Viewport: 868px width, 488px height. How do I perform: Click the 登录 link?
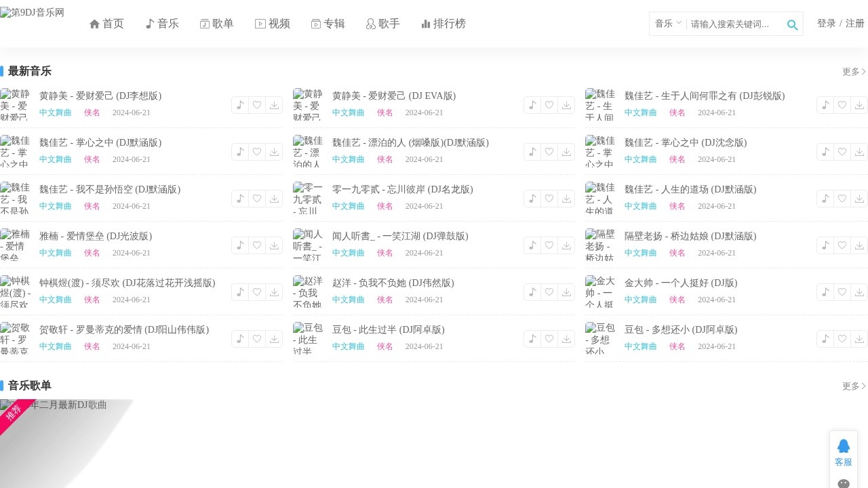826,24
